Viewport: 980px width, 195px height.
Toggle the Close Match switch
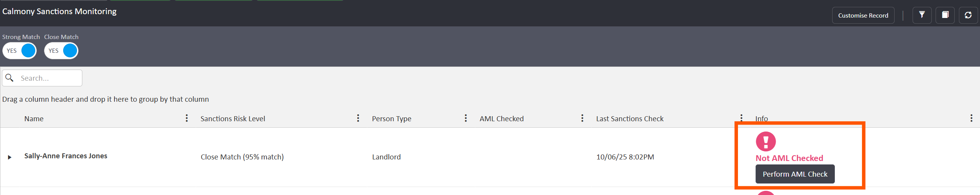61,51
